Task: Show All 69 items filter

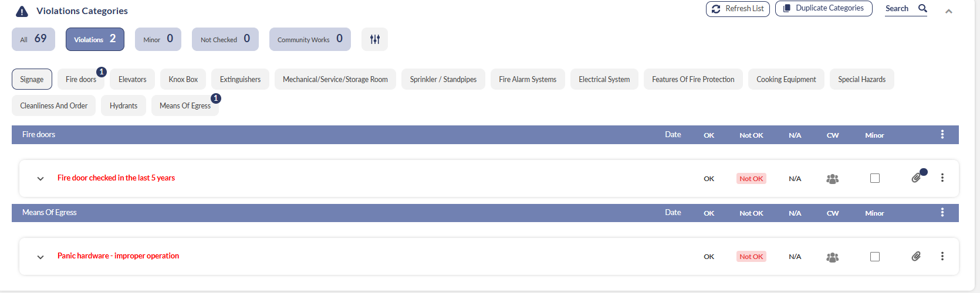Action: coord(33,39)
